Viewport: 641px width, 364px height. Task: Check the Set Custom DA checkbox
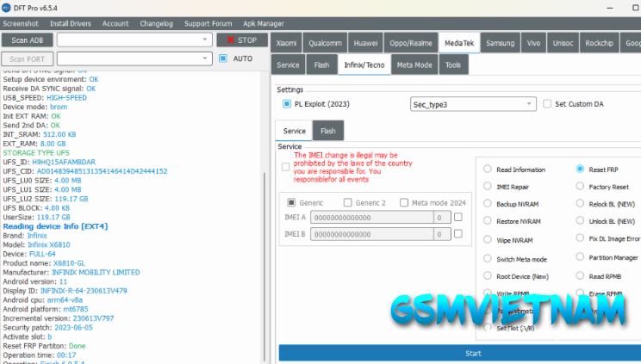tap(548, 104)
